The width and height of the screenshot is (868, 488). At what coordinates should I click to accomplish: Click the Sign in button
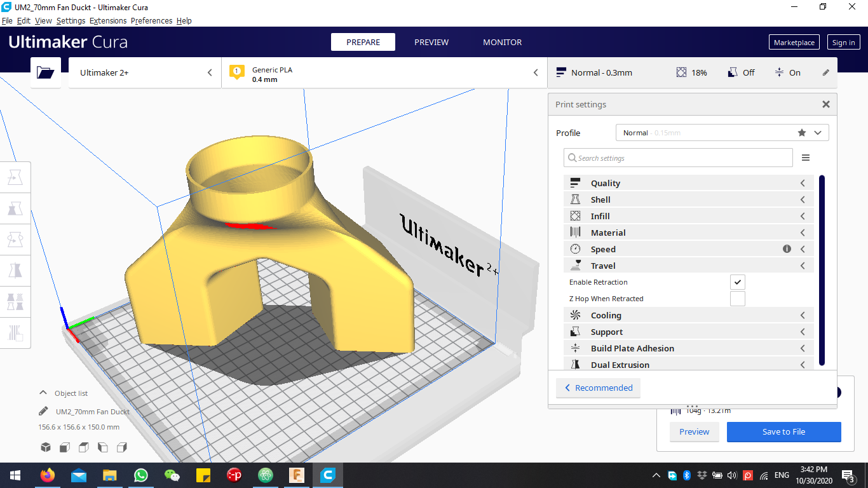843,43
